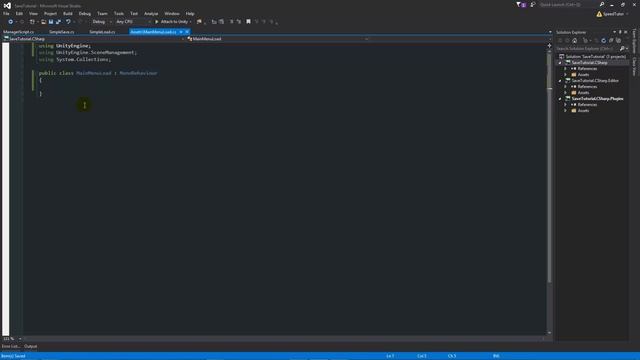Collapse the SaveTutorial.CSharp.Plugins project node
Viewport: 640px width, 360px height.
pos(560,99)
